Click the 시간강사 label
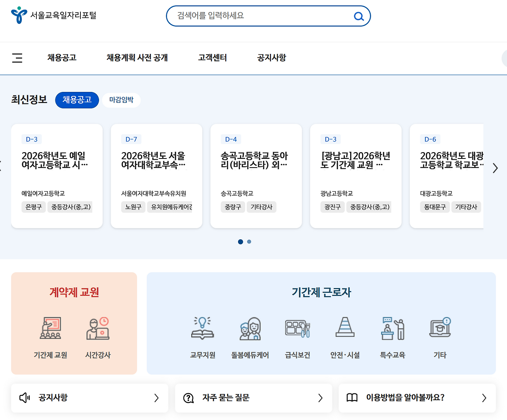 (98, 355)
